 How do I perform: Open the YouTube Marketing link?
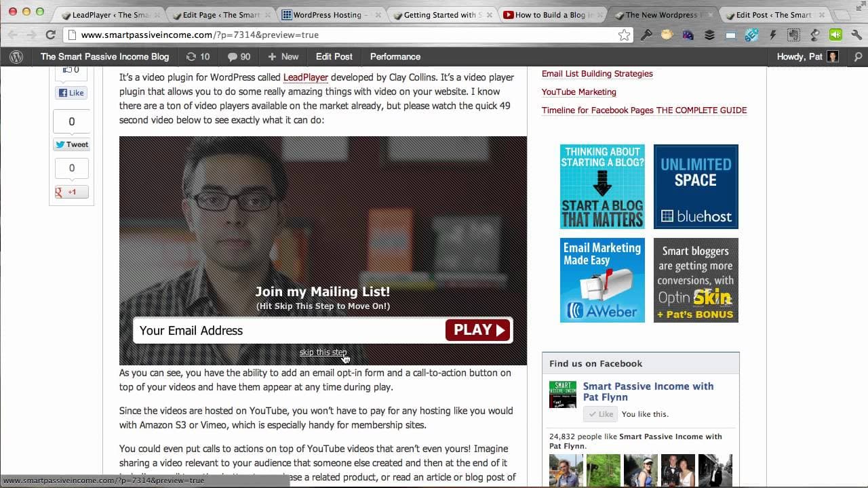pos(579,92)
